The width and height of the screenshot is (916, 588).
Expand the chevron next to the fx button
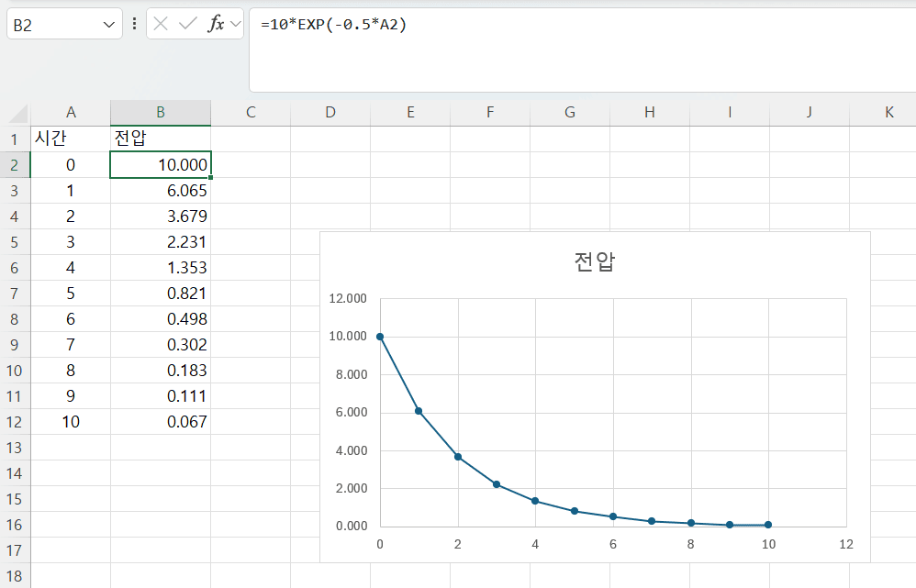pyautogui.click(x=235, y=25)
